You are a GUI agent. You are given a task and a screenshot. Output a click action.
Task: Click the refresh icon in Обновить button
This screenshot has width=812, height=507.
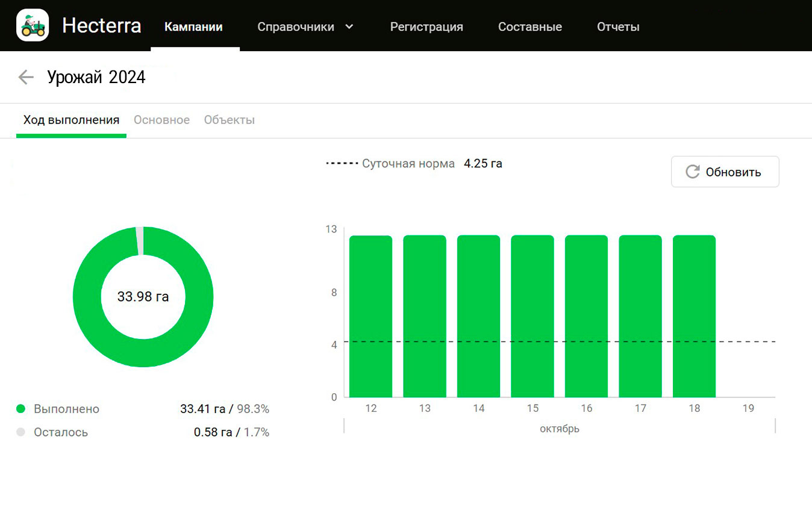click(693, 172)
